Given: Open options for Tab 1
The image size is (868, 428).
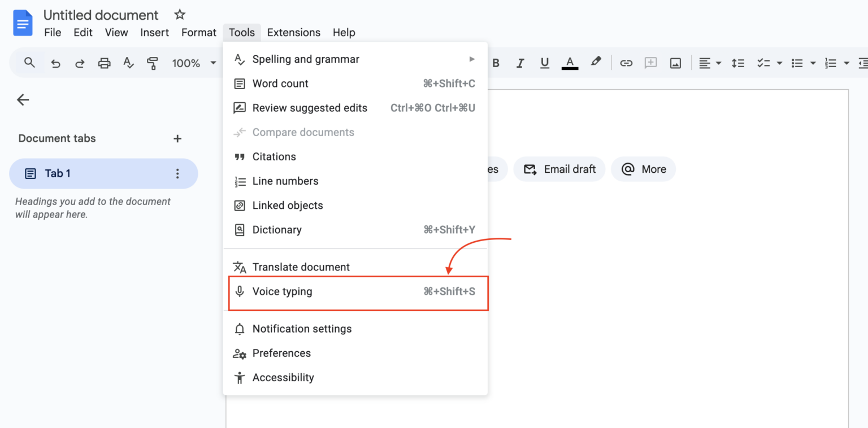Looking at the screenshot, I should (177, 173).
